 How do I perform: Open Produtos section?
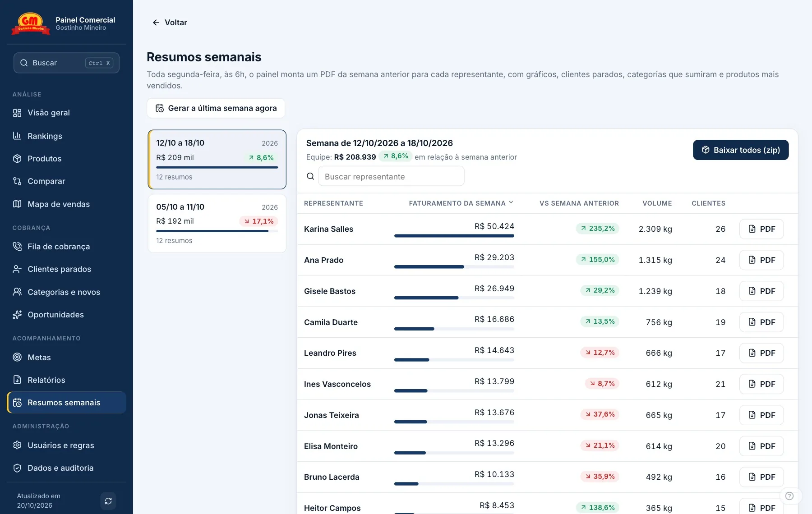click(x=66, y=158)
